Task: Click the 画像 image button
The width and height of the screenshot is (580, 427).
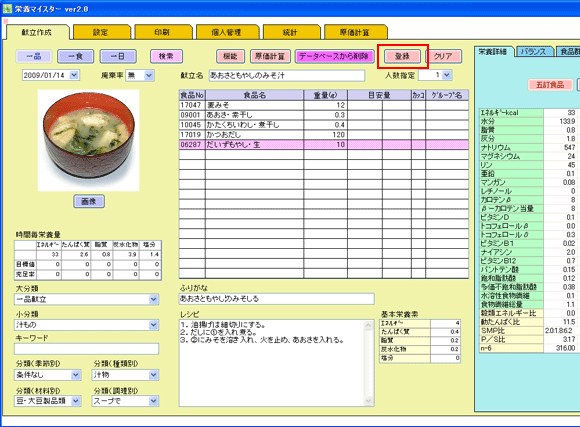Action: [89, 201]
